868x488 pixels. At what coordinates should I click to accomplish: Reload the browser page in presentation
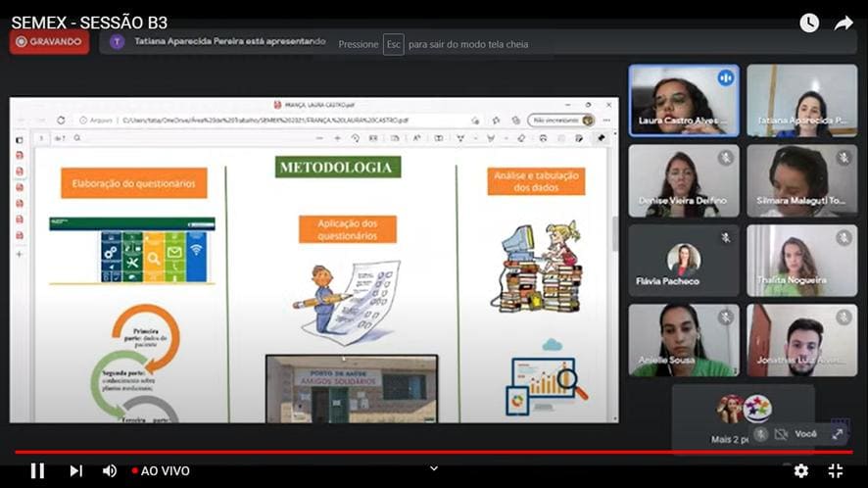[61, 121]
